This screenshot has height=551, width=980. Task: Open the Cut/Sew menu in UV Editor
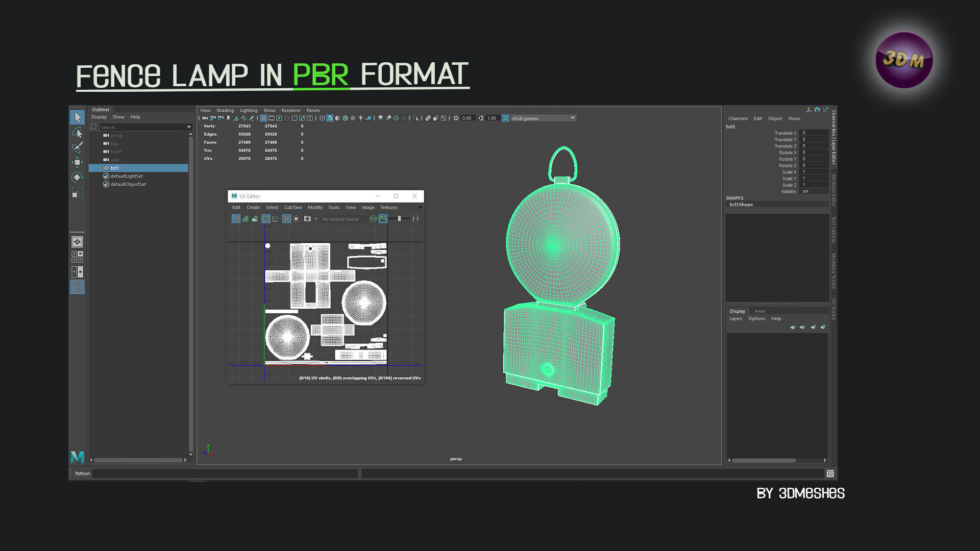292,208
